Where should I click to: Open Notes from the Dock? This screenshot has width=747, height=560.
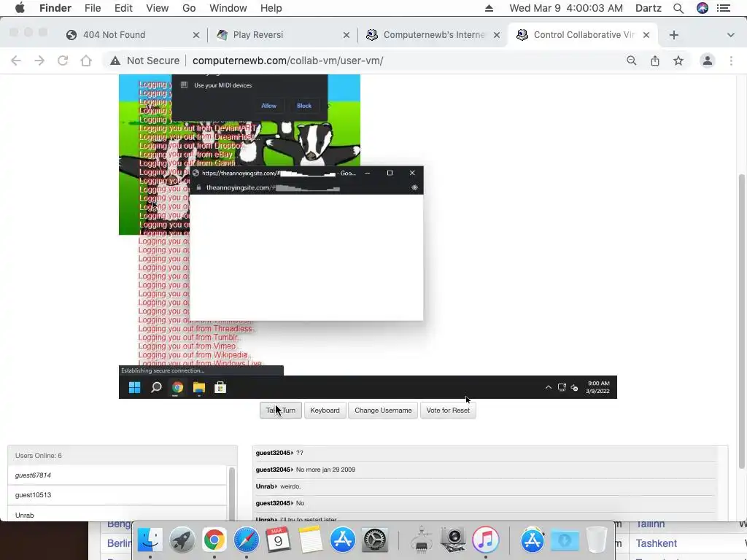[310, 540]
